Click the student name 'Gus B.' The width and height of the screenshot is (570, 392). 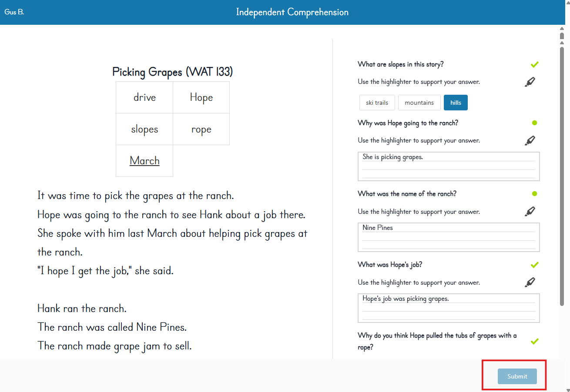(x=14, y=12)
